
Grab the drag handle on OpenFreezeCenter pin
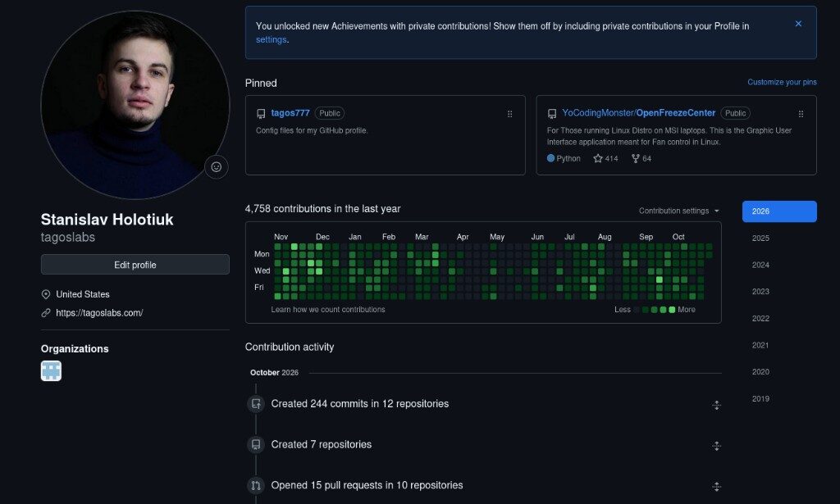pyautogui.click(x=801, y=114)
